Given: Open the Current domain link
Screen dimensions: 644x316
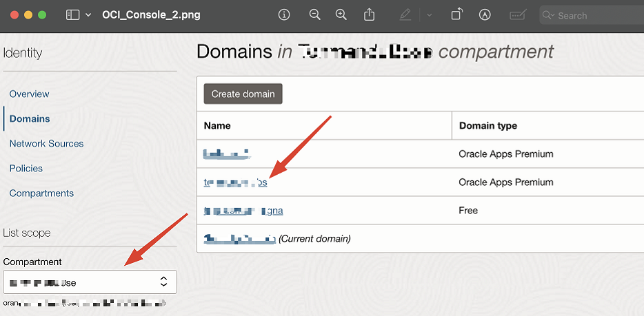Looking at the screenshot, I should click(239, 238).
